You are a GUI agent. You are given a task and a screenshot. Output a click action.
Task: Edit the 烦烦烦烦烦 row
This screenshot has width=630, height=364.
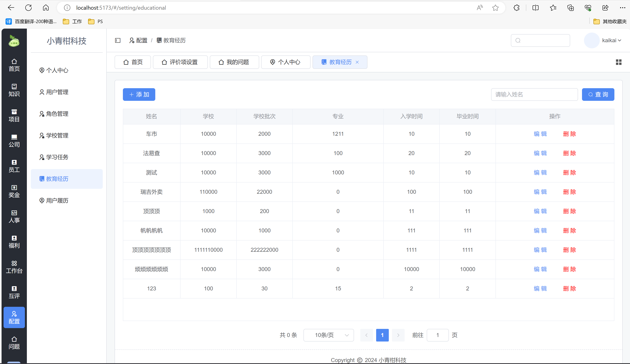pyautogui.click(x=540, y=269)
